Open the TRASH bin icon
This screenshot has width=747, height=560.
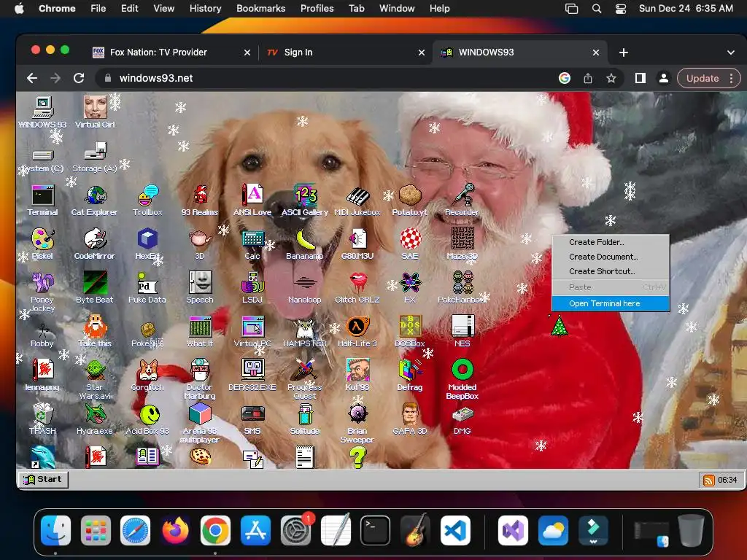(42, 419)
